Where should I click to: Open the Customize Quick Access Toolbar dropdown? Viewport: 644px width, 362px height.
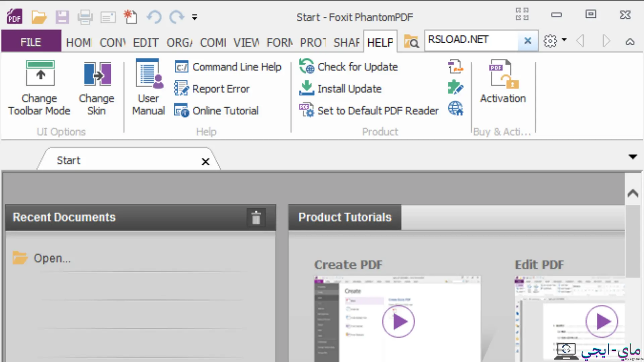click(x=195, y=17)
